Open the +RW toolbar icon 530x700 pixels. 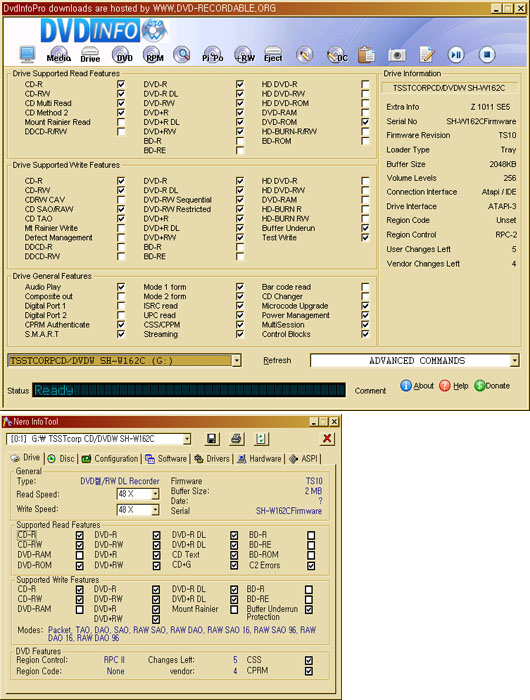244,54
